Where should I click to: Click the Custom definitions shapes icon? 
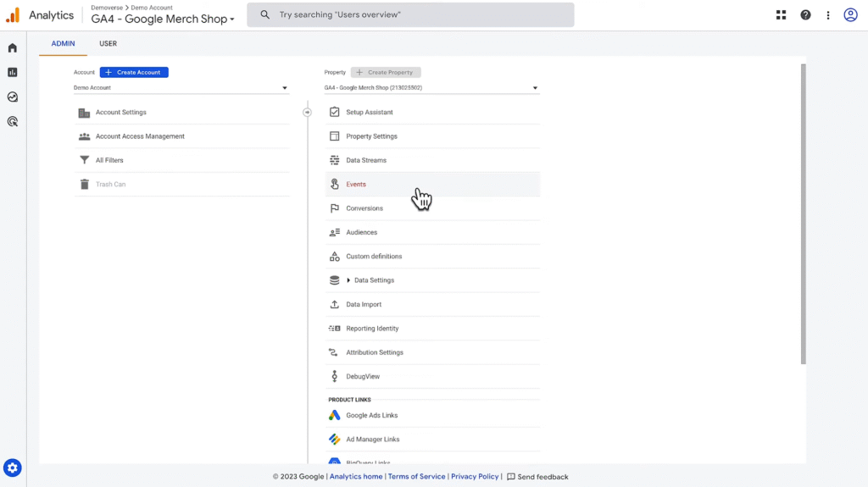coord(334,257)
